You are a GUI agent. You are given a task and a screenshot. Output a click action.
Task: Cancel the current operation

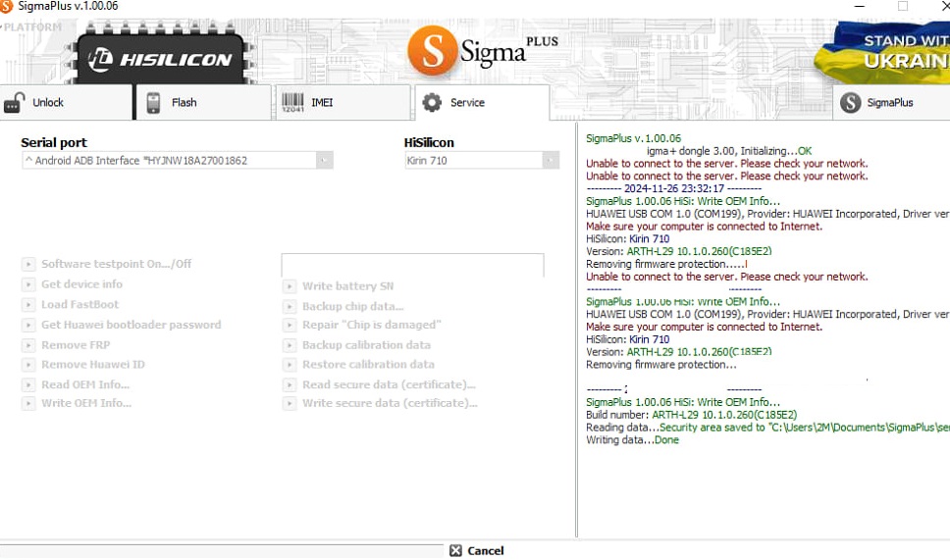click(x=477, y=551)
